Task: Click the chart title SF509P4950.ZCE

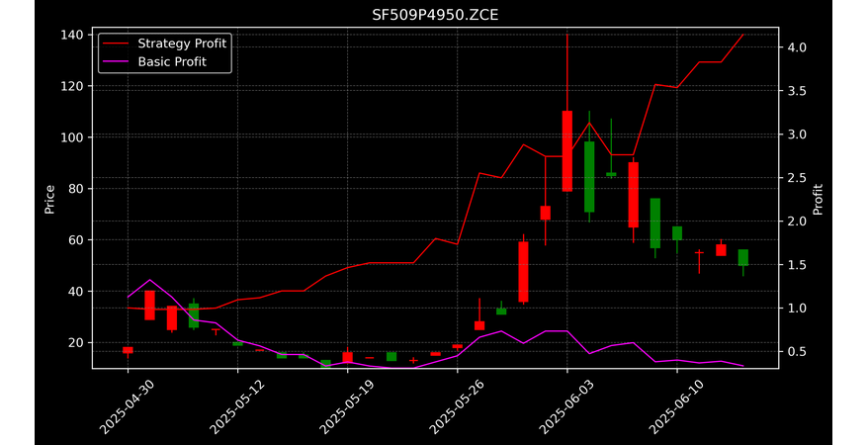Action: point(435,15)
